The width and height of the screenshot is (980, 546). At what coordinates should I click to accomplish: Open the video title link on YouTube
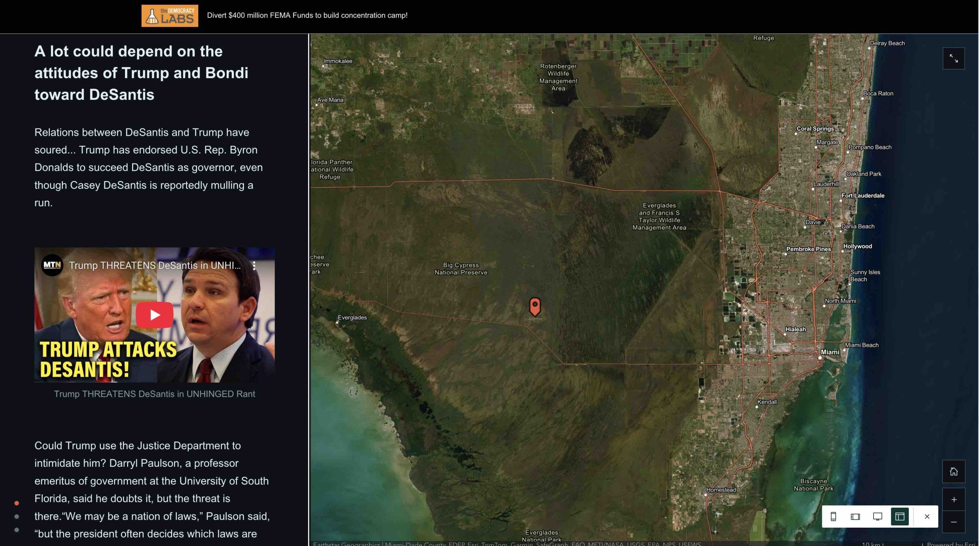[155, 266]
